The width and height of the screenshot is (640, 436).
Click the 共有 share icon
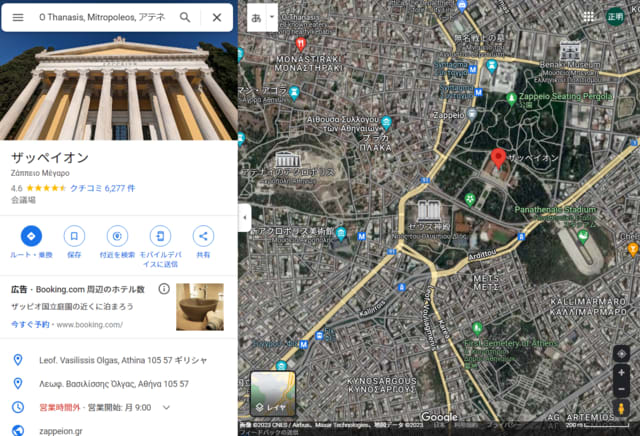click(x=203, y=236)
